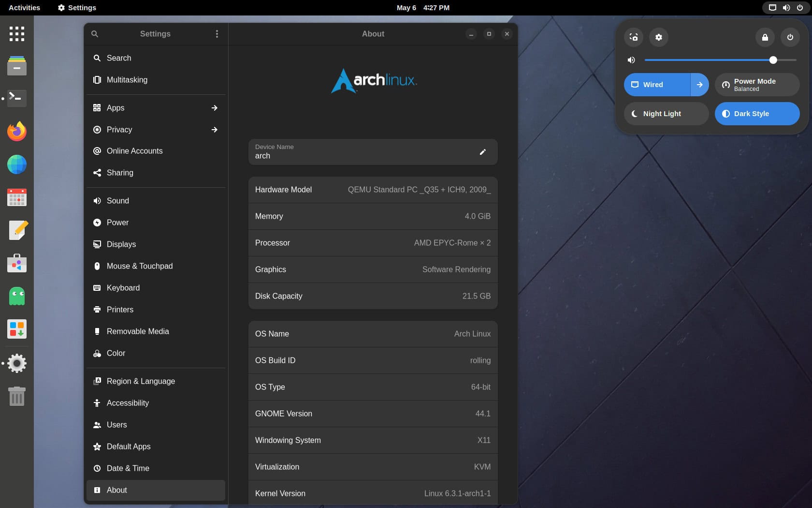Expand the Privacy settings section
Screen dimensions: 812x508
tap(214, 130)
